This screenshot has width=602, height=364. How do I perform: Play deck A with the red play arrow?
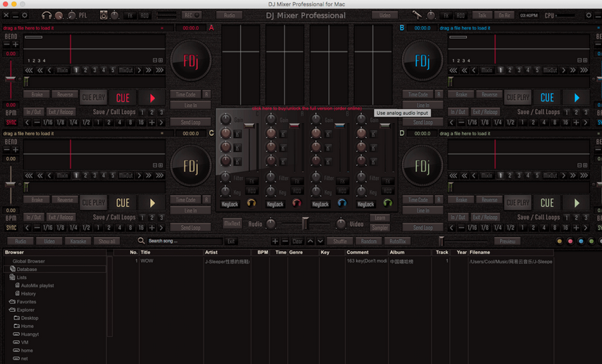(x=152, y=98)
